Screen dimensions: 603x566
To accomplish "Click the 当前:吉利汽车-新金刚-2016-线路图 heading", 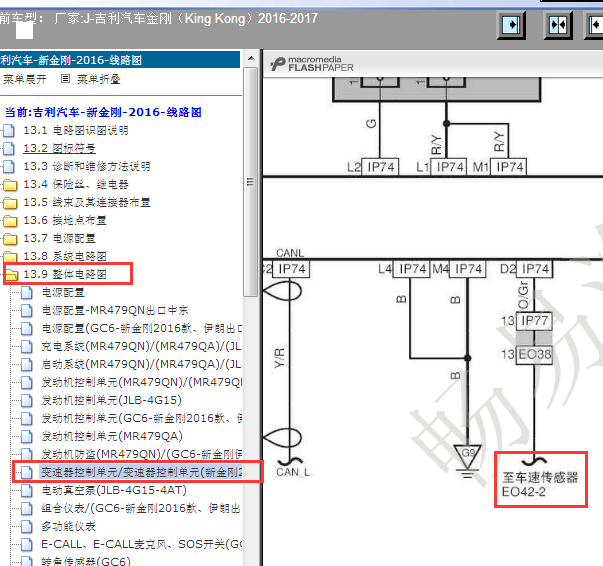I will click(103, 112).
